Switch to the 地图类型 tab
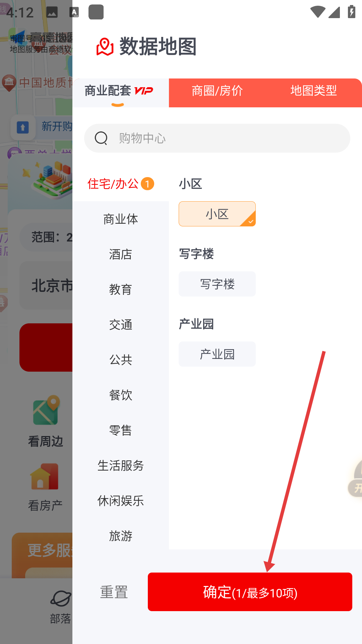362x644 pixels. 314,91
